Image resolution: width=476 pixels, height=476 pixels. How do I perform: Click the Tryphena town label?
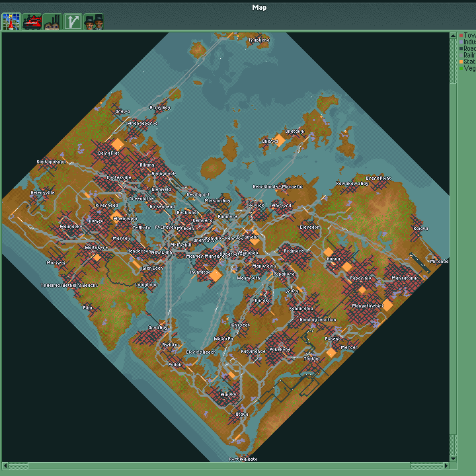258,40
